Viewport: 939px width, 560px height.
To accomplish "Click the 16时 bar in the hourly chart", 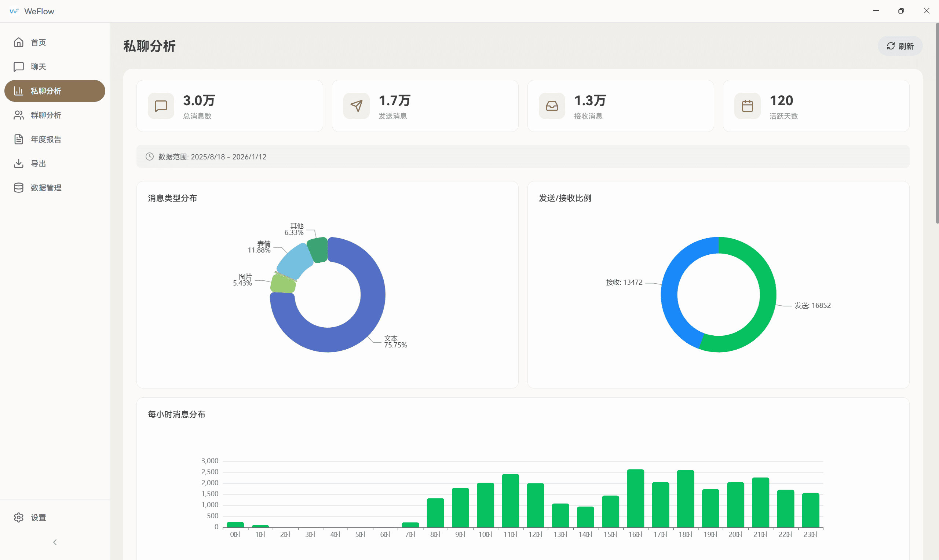I will (635, 498).
